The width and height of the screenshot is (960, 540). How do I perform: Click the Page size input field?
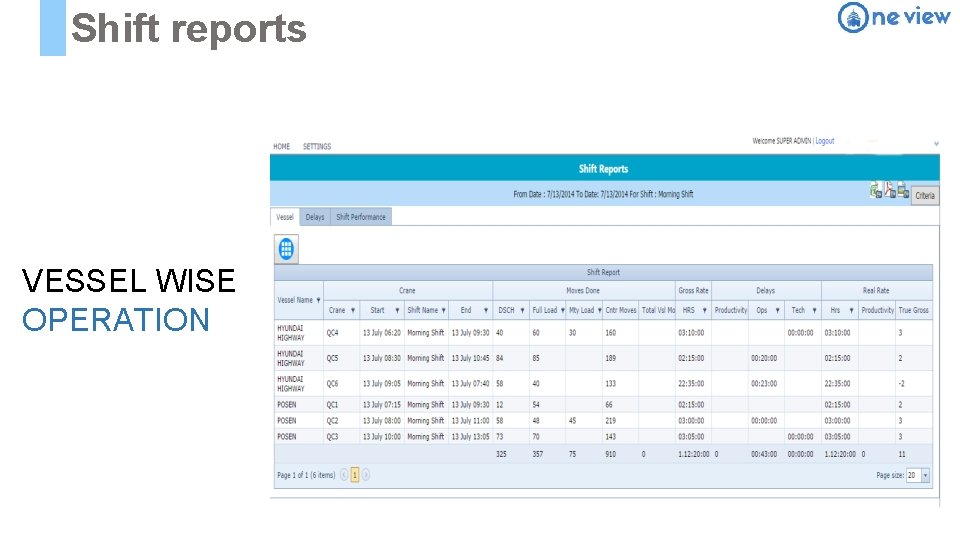[x=913, y=475]
